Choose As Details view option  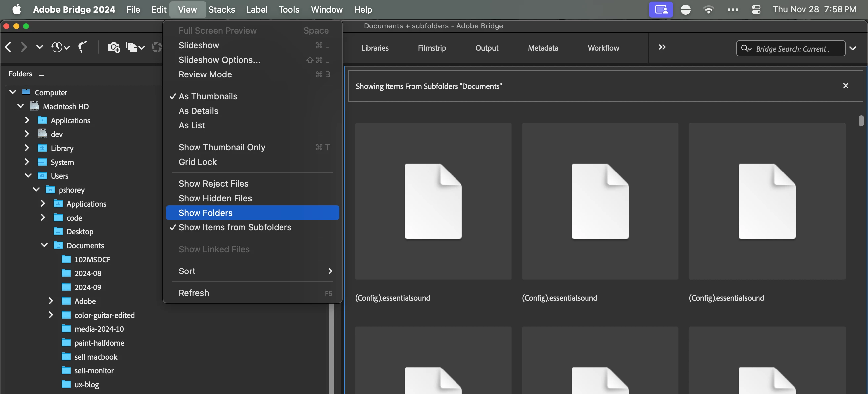198,111
